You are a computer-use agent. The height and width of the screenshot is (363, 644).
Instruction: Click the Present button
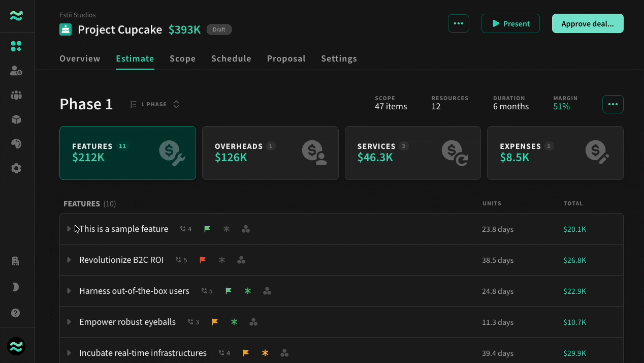(x=510, y=23)
